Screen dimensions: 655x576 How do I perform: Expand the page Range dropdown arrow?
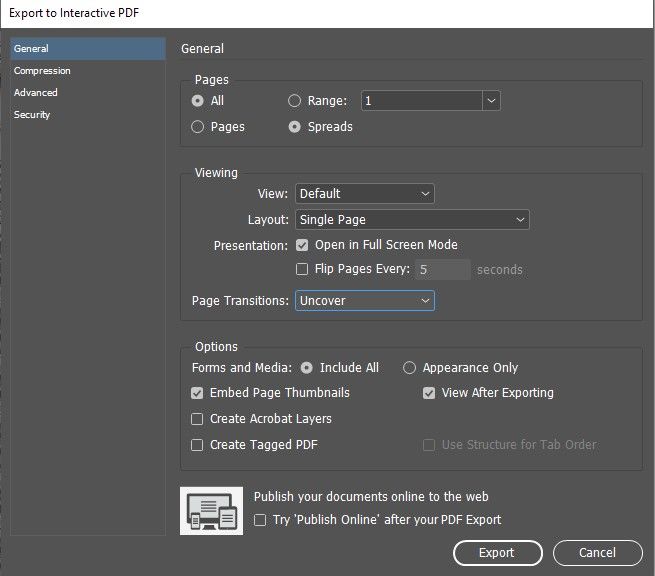(x=491, y=101)
